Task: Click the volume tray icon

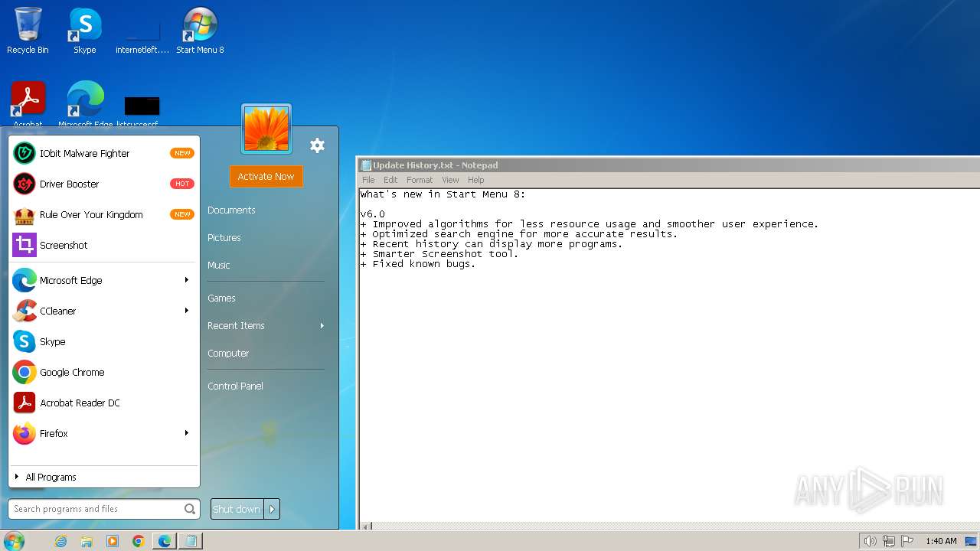Action: pos(870,541)
